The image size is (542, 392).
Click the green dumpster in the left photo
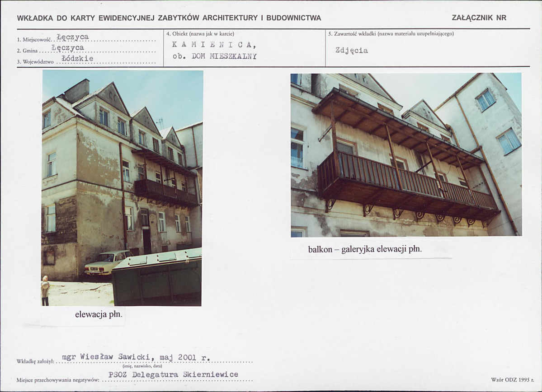[x=156, y=277]
